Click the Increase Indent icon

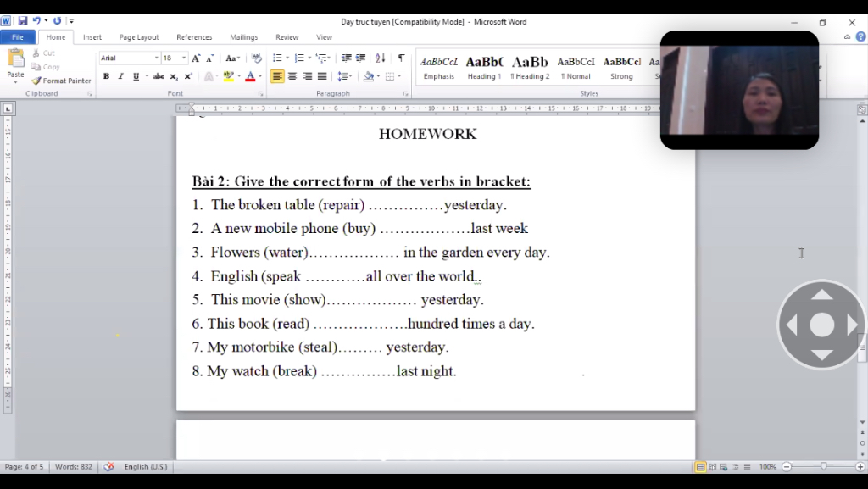(361, 58)
